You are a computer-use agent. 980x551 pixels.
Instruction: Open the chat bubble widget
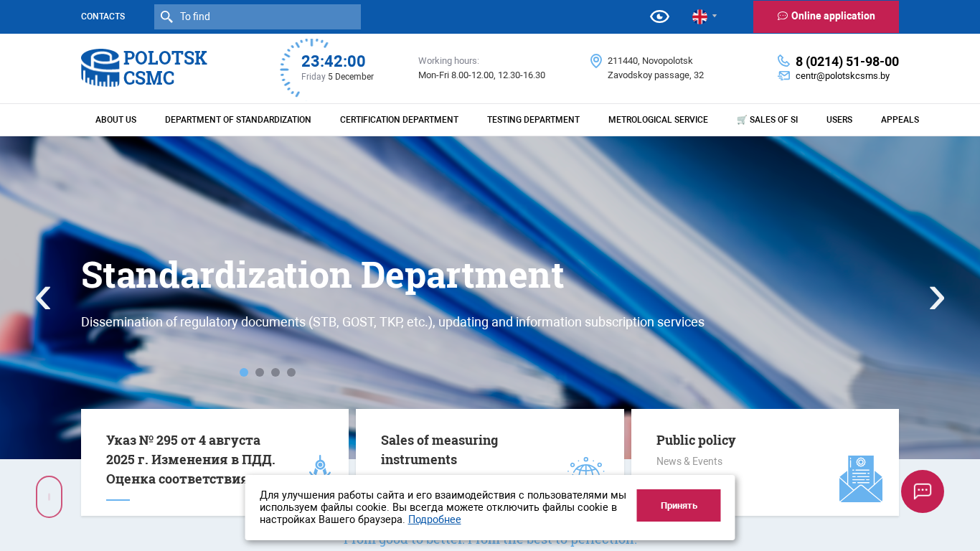click(x=923, y=491)
